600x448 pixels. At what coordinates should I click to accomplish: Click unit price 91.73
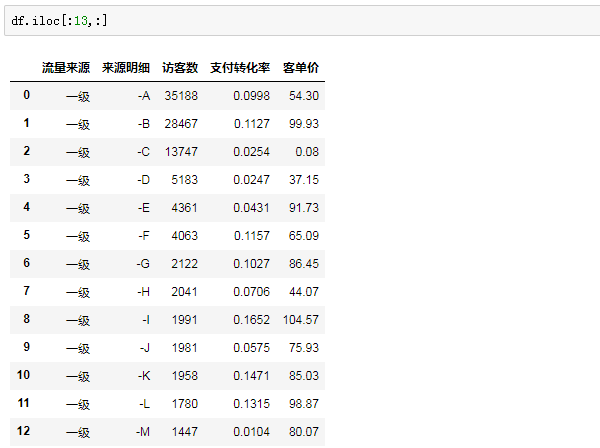[x=304, y=208]
